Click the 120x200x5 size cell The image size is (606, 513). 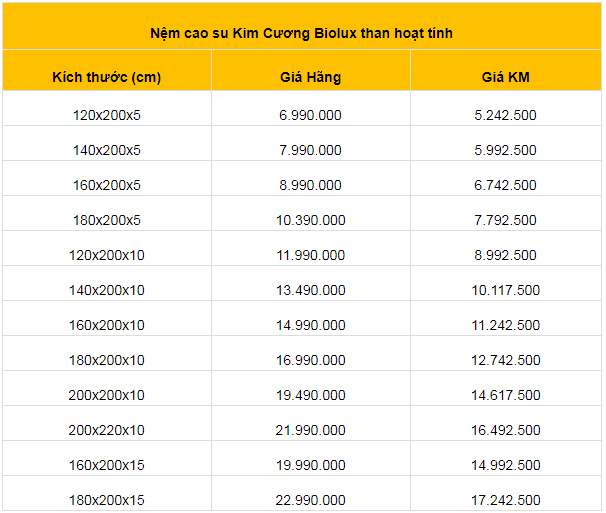[x=107, y=115]
